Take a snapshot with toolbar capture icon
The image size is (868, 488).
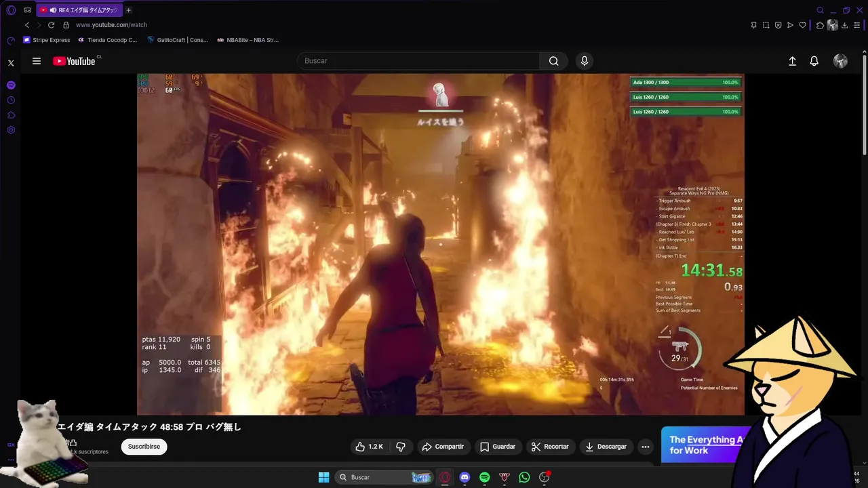[766, 25]
